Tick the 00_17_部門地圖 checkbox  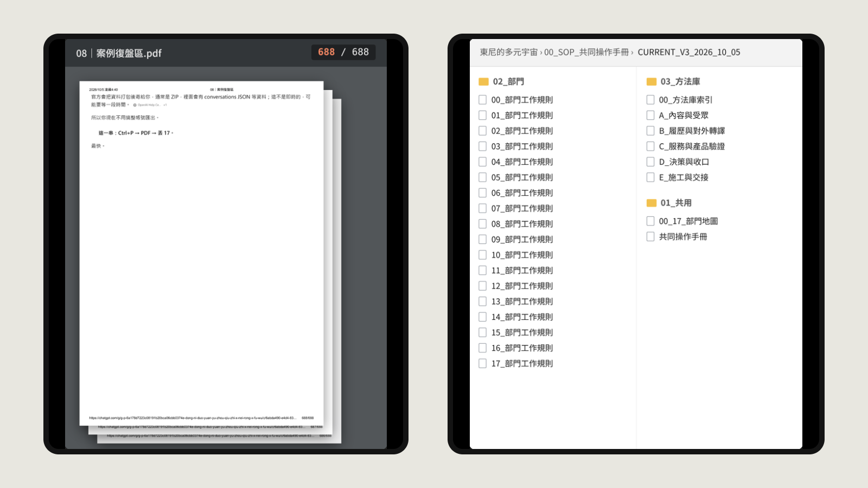[x=650, y=221]
